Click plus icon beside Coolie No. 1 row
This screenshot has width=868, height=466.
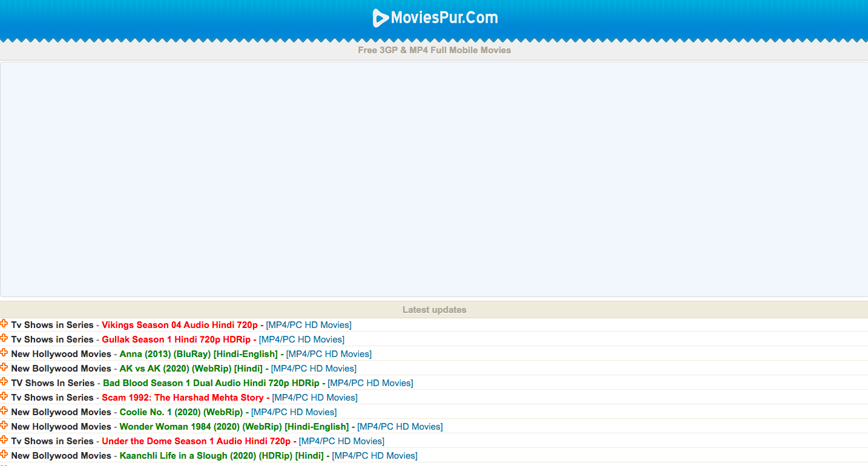[4, 411]
